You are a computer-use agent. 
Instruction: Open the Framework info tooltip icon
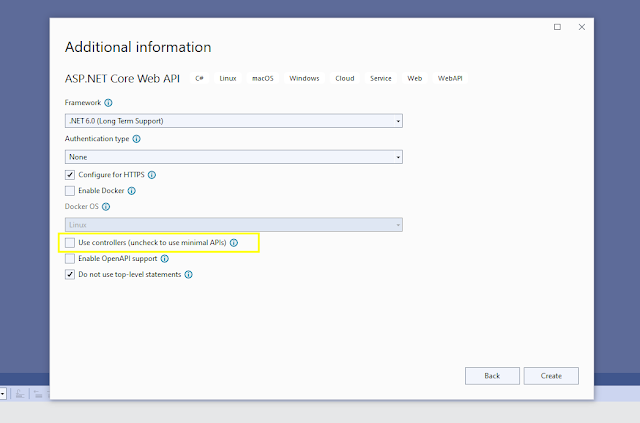pyautogui.click(x=108, y=103)
